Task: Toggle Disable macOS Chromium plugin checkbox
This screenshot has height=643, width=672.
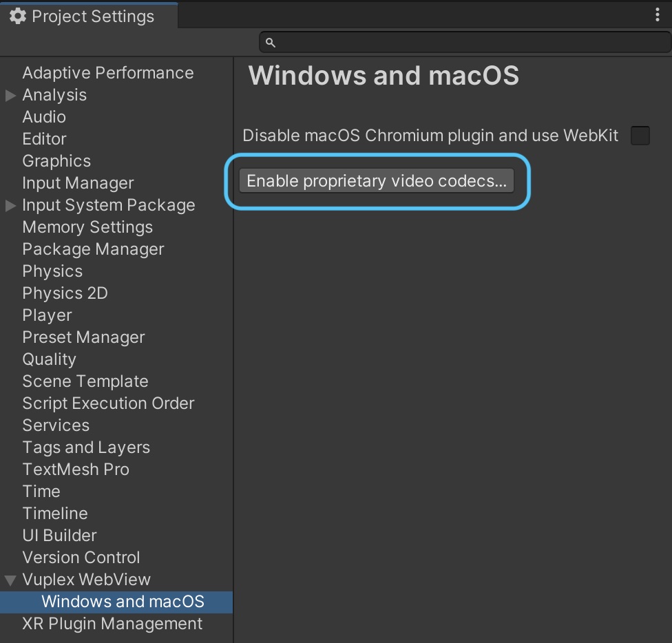Action: (x=640, y=136)
